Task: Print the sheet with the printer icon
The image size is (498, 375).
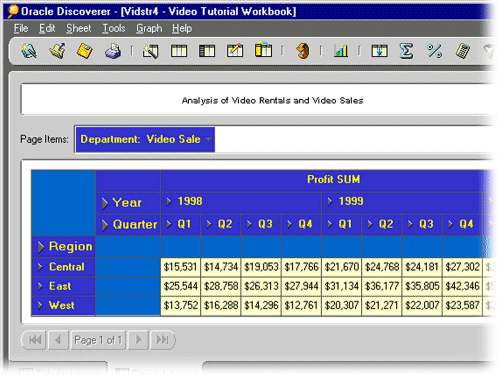Action: point(113,51)
